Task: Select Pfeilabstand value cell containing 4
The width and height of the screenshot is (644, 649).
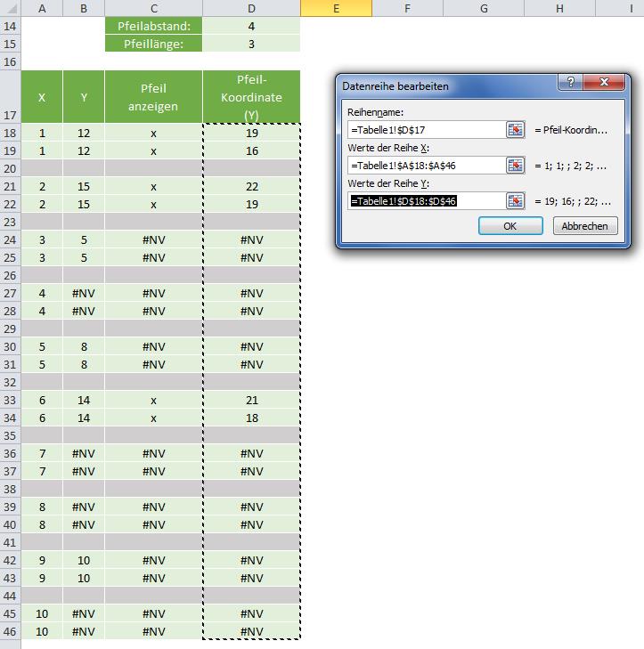Action: click(251, 26)
